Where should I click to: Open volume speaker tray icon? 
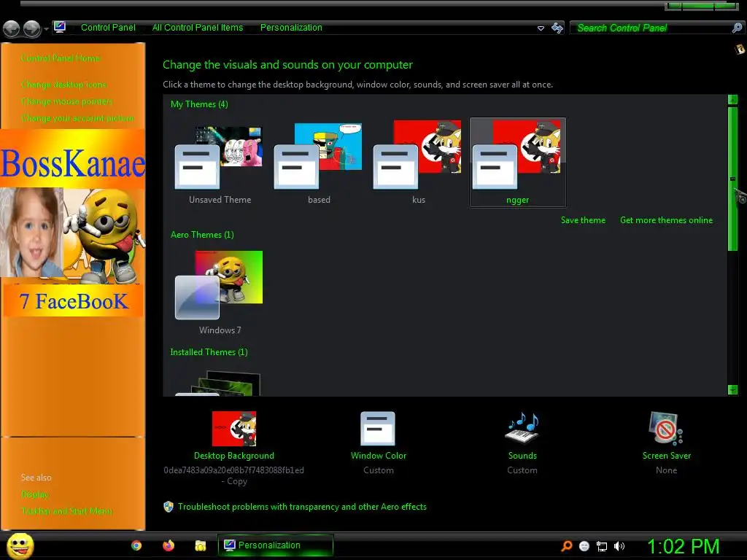click(x=619, y=547)
